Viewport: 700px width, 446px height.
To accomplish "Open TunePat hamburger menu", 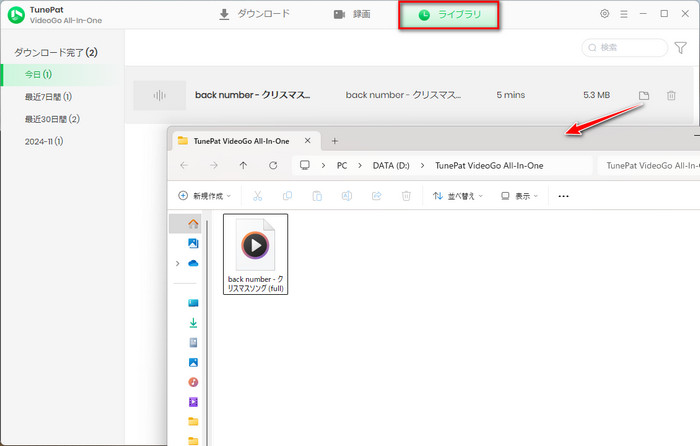I will click(624, 14).
